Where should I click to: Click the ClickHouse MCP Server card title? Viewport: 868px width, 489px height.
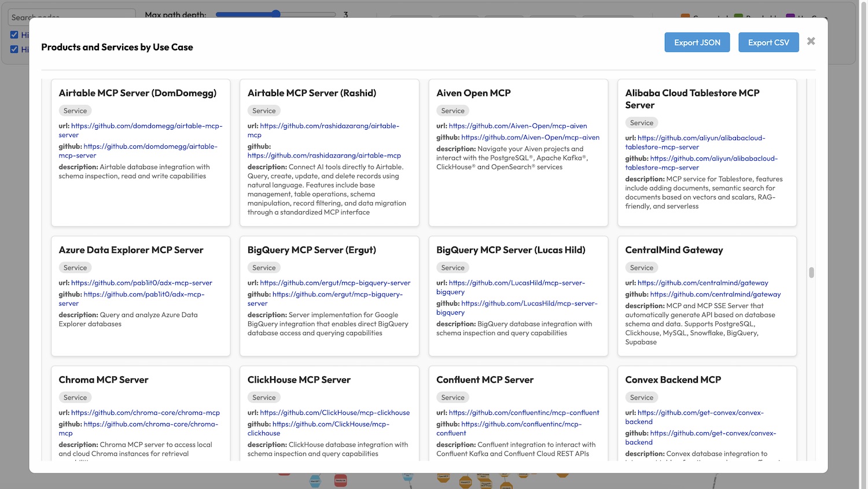click(299, 380)
